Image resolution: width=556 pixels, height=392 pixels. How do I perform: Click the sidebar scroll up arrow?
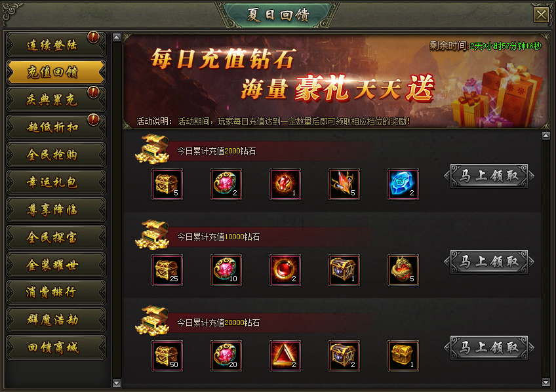coord(116,37)
